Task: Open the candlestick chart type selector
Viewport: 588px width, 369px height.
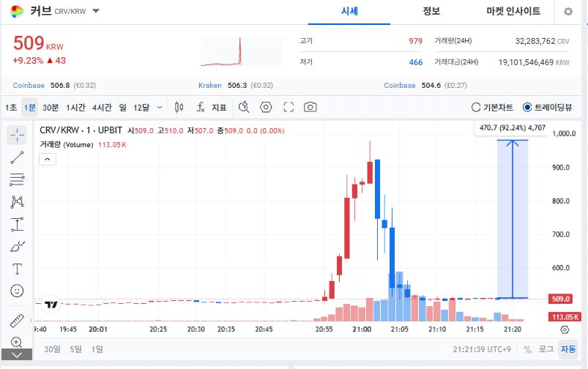Action: 179,108
